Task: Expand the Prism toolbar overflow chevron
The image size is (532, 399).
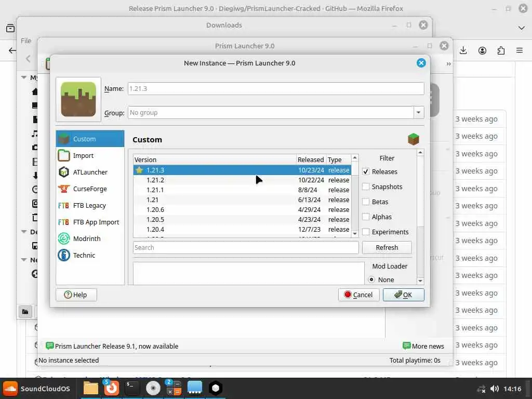Action: pyautogui.click(x=448, y=64)
